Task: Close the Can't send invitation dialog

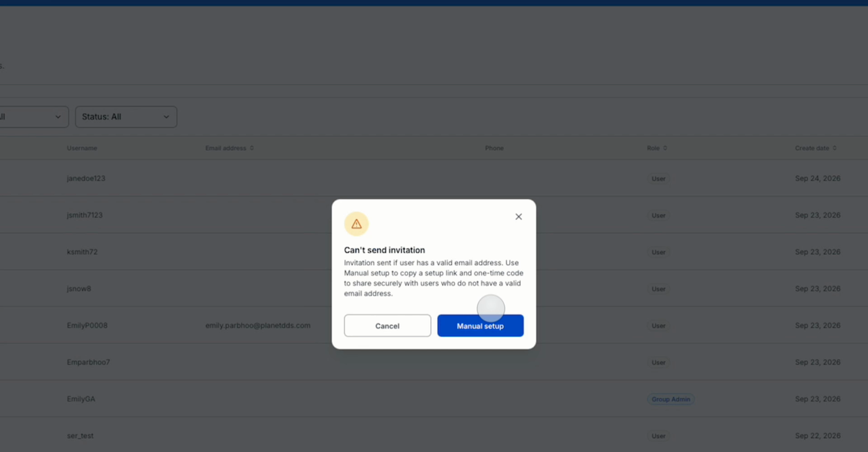Action: pyautogui.click(x=518, y=216)
